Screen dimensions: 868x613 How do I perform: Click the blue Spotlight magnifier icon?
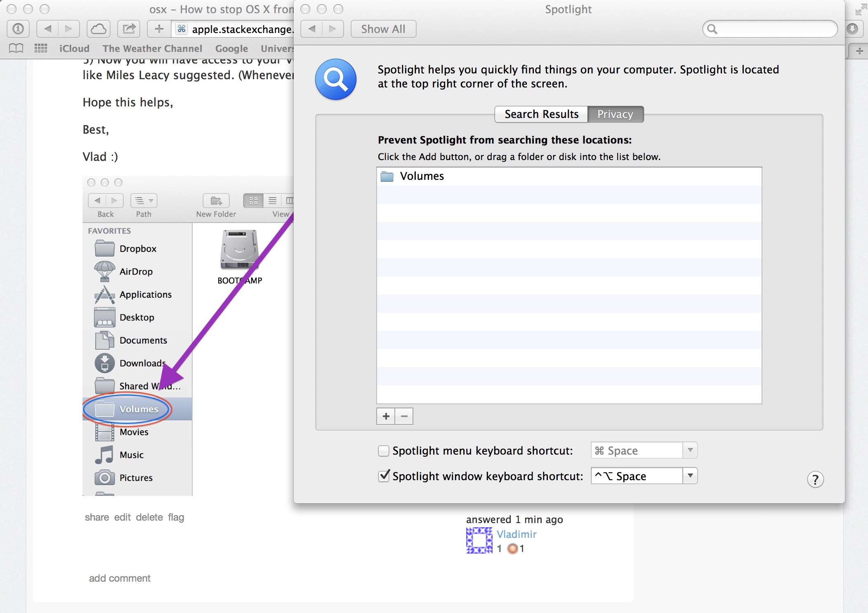coord(336,79)
